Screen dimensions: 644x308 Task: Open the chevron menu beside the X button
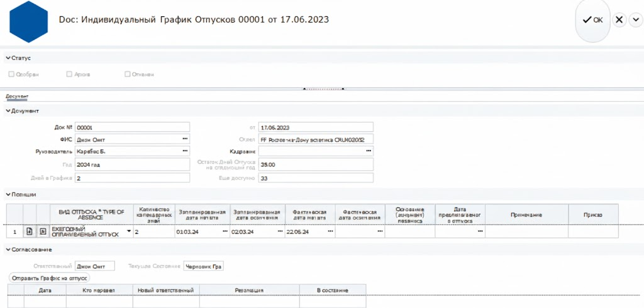pyautogui.click(x=635, y=19)
